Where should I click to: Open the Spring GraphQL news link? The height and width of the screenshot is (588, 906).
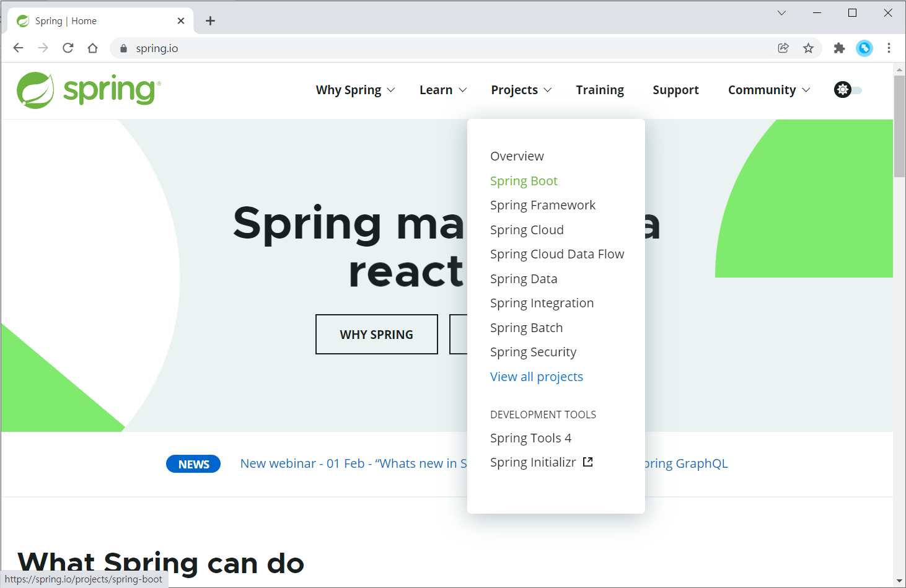(687, 463)
